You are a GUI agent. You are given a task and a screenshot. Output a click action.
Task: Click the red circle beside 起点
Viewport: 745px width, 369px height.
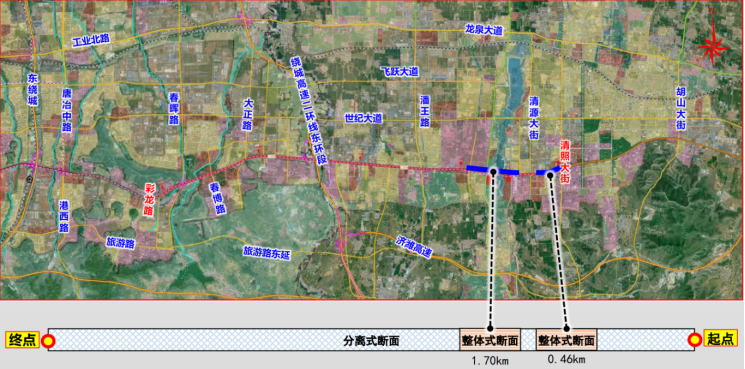[x=695, y=340]
